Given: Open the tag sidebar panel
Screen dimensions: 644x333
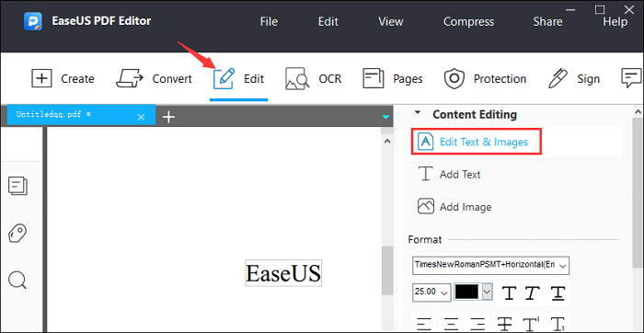Looking at the screenshot, I should click(17, 234).
